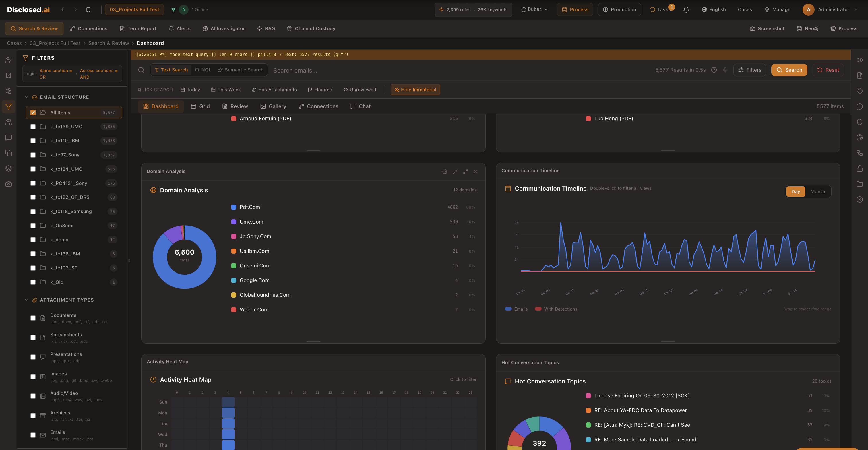This screenshot has width=868, height=450.
Task: Select Semantic Search mode
Action: (241, 70)
